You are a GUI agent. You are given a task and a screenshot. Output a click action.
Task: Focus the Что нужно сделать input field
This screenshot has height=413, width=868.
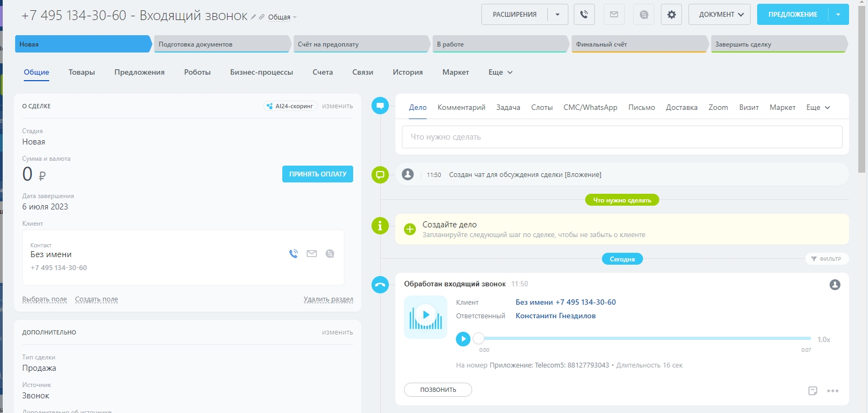(621, 137)
